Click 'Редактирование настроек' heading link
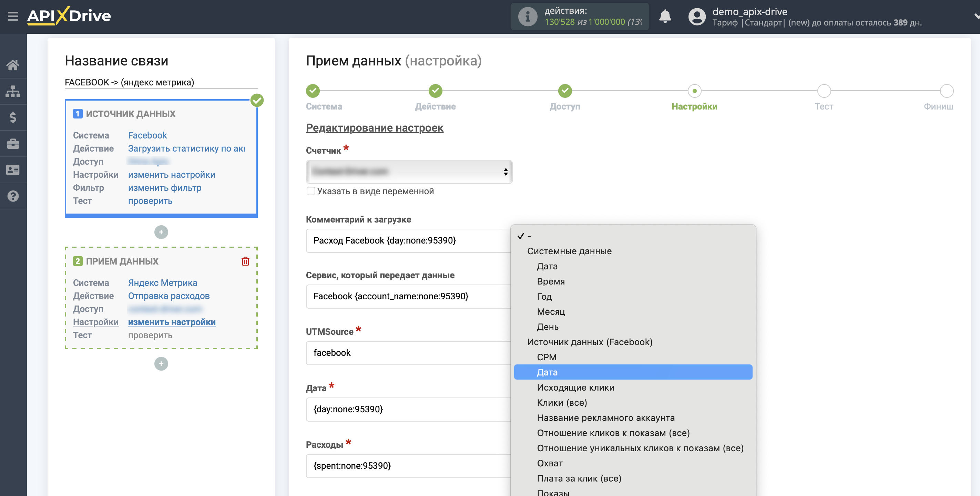 click(x=374, y=128)
